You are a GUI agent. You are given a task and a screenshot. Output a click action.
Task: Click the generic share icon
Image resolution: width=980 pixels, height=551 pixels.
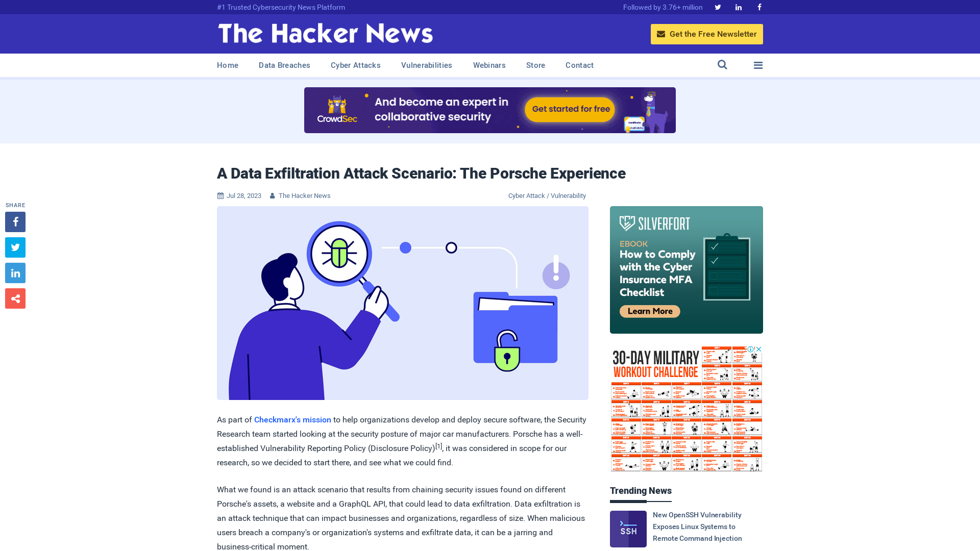tap(15, 298)
